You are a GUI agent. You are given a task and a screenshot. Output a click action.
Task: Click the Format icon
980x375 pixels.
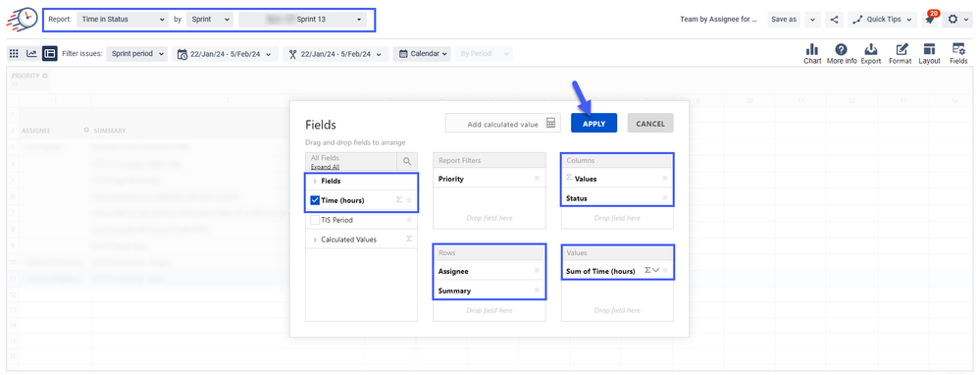pos(900,54)
